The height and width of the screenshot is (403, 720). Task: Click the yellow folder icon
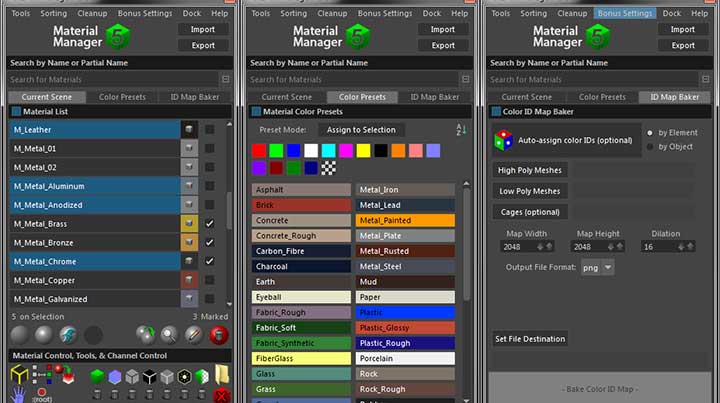pos(222,376)
